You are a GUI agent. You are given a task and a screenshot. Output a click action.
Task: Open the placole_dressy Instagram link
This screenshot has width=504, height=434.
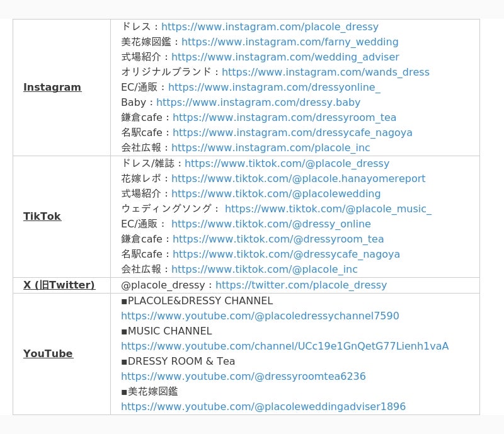click(270, 27)
